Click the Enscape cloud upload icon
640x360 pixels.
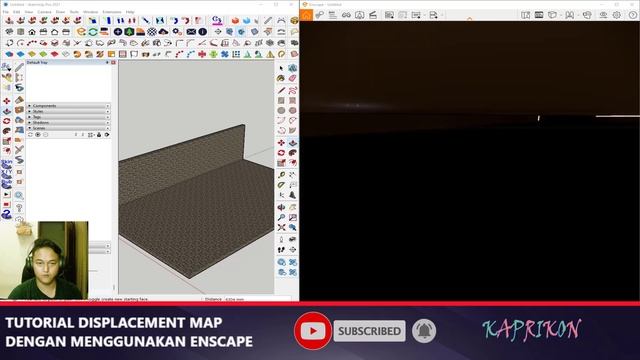tap(163, 32)
